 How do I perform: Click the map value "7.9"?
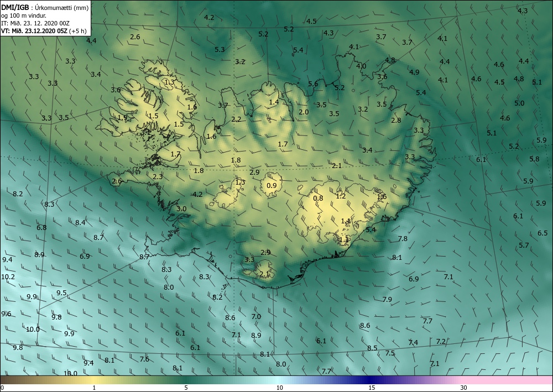(387, 300)
